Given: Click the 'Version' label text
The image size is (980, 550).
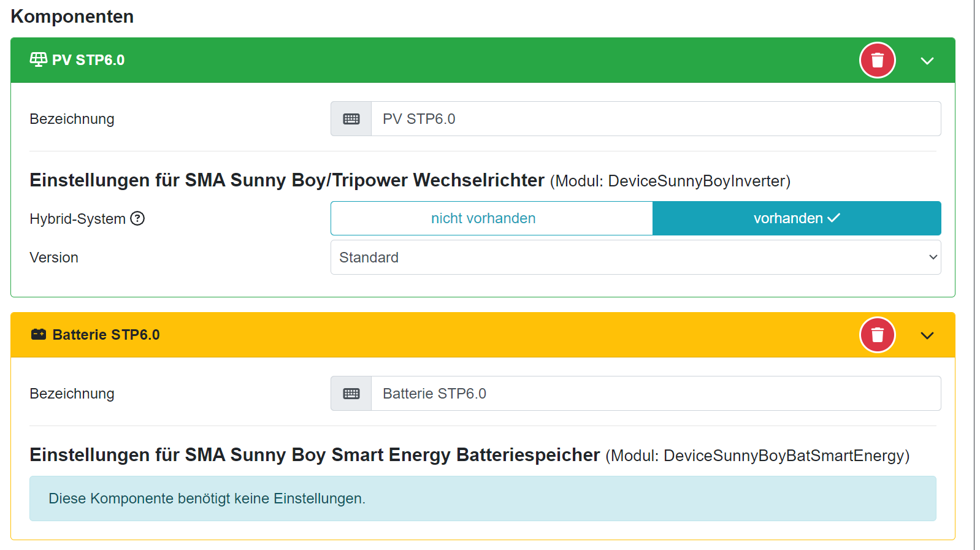Looking at the screenshot, I should (54, 258).
